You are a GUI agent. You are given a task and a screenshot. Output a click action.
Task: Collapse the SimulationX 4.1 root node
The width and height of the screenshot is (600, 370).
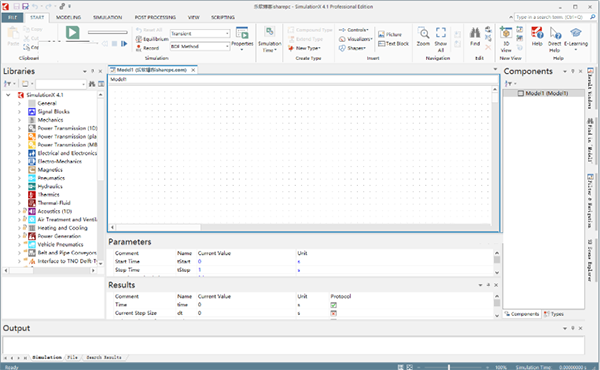(x=8, y=95)
